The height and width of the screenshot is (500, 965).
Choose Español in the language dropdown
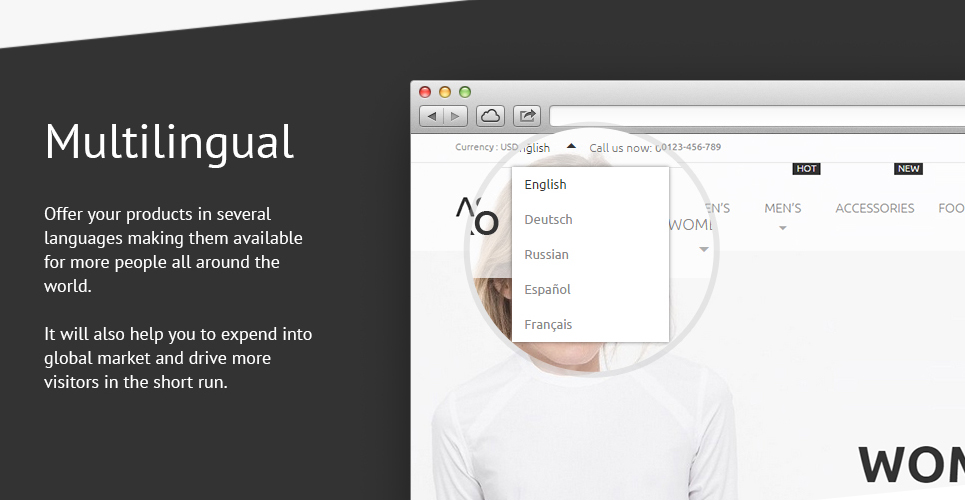pyautogui.click(x=548, y=289)
